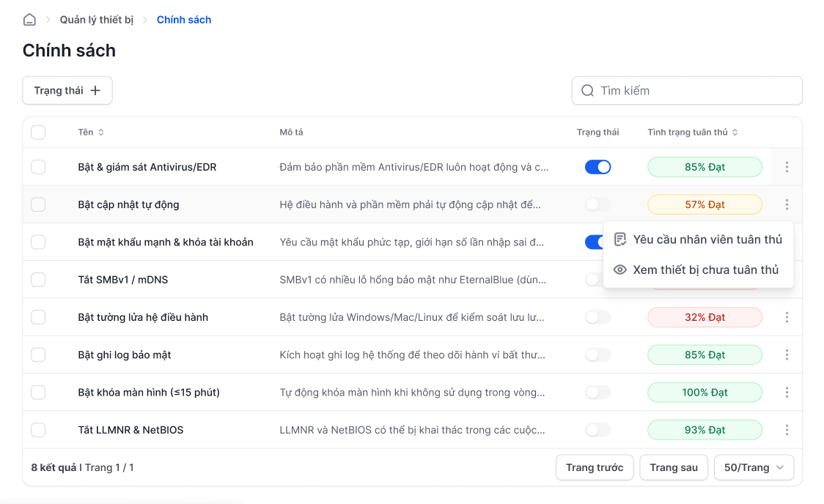Click the Trạng thái column header
824x504 pixels.
(598, 133)
